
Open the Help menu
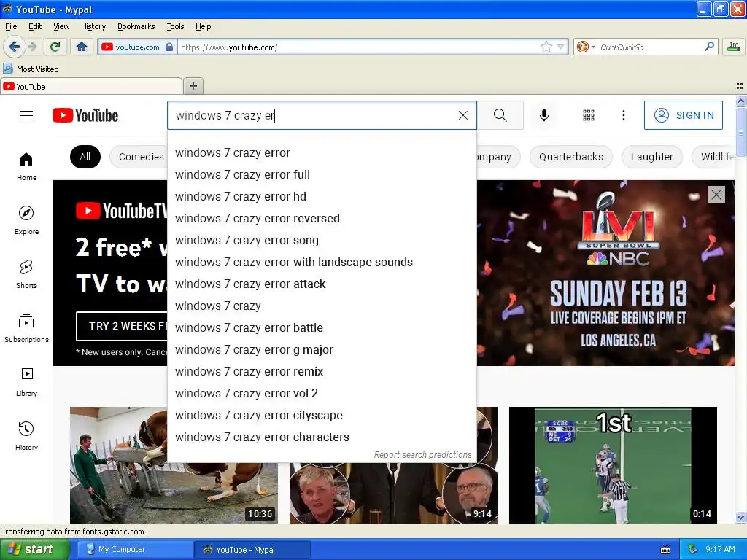[x=203, y=26]
